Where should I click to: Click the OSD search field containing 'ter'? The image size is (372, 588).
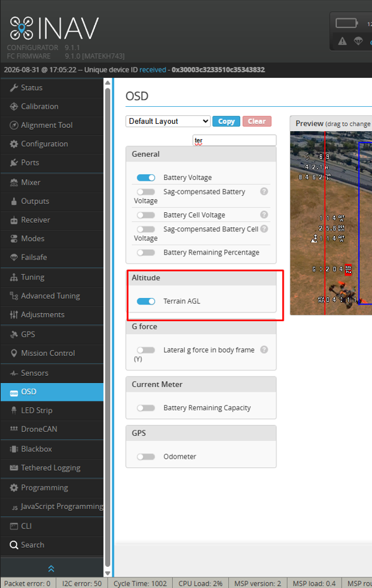tap(235, 140)
